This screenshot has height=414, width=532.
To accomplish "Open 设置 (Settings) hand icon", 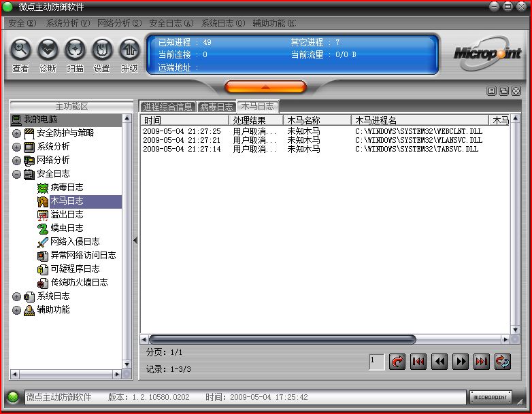I will [x=102, y=50].
